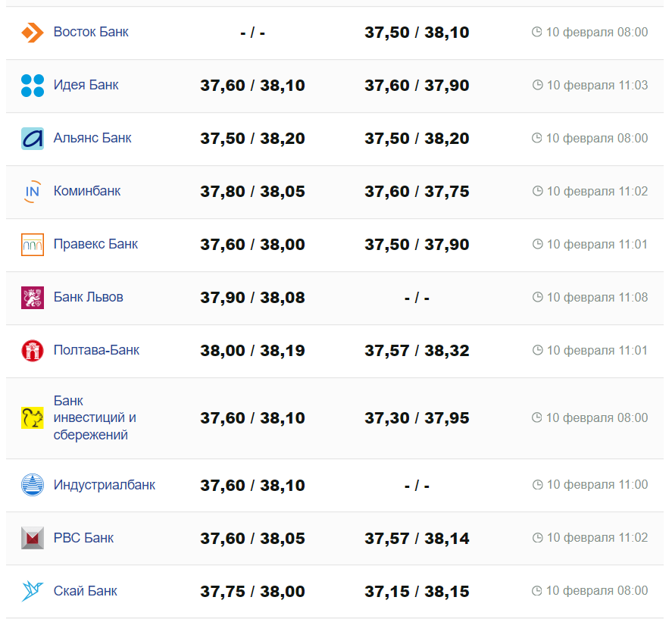The image size is (672, 619).
Task: Open the Коминбанк bank link
Action: (87, 191)
